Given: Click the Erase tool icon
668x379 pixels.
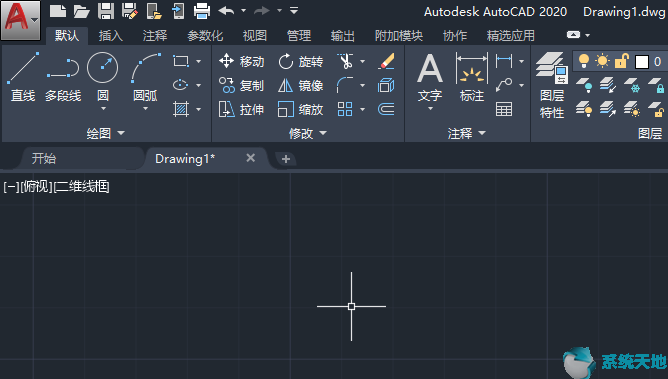Looking at the screenshot, I should point(386,61).
